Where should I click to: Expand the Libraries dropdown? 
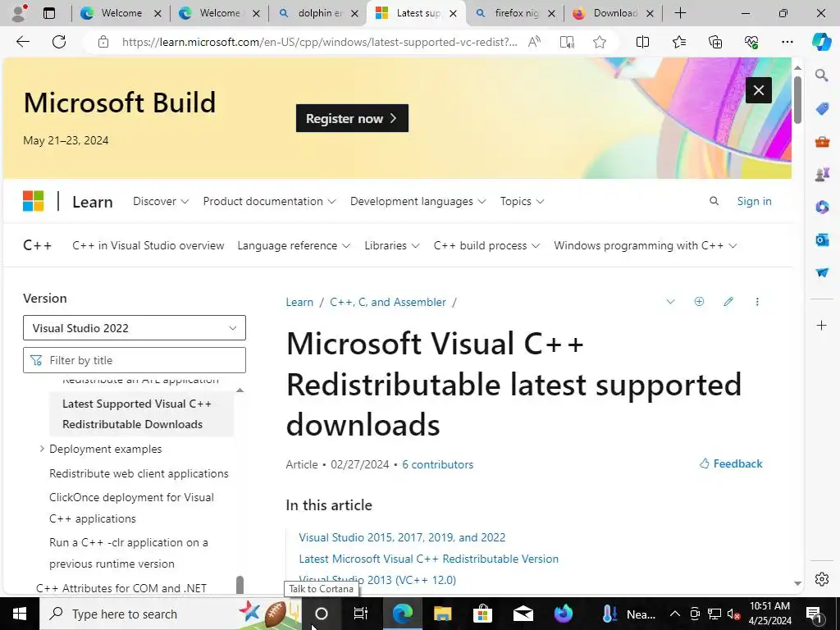tap(391, 245)
